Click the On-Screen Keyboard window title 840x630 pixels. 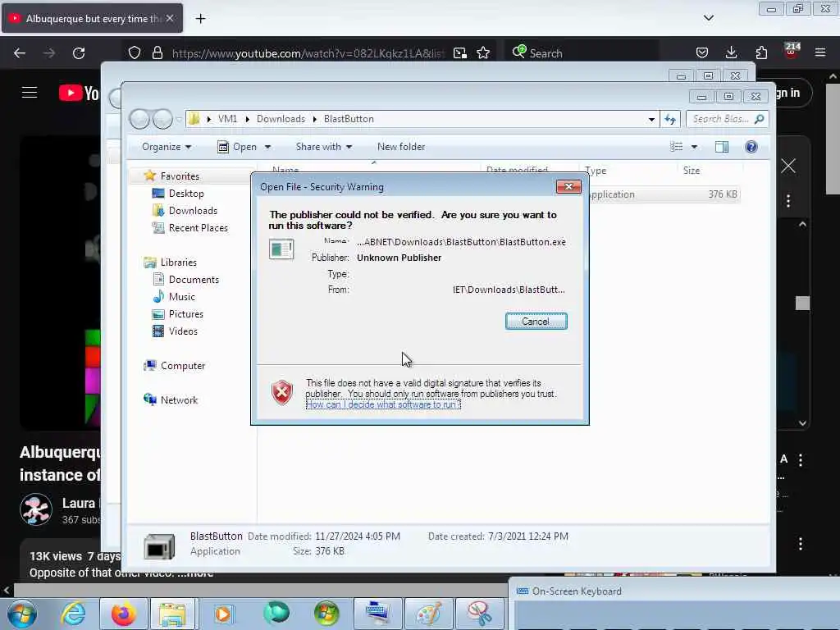(577, 591)
